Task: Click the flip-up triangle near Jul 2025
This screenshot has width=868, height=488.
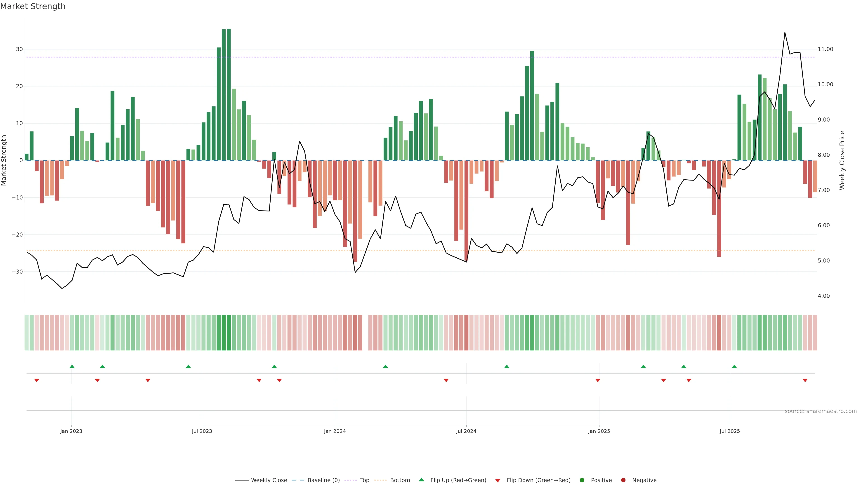Action: [x=734, y=366]
